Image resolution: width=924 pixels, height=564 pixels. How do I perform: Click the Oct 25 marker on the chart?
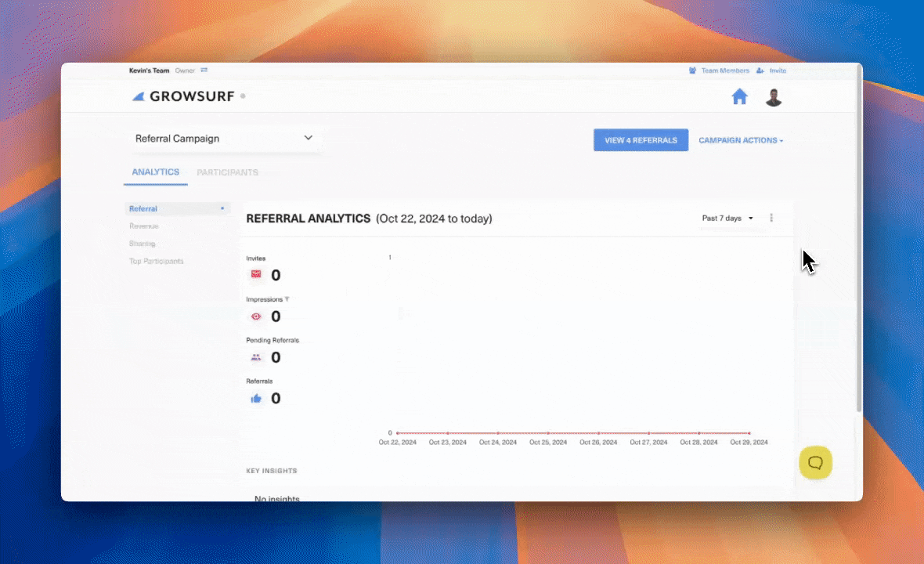pyautogui.click(x=548, y=432)
